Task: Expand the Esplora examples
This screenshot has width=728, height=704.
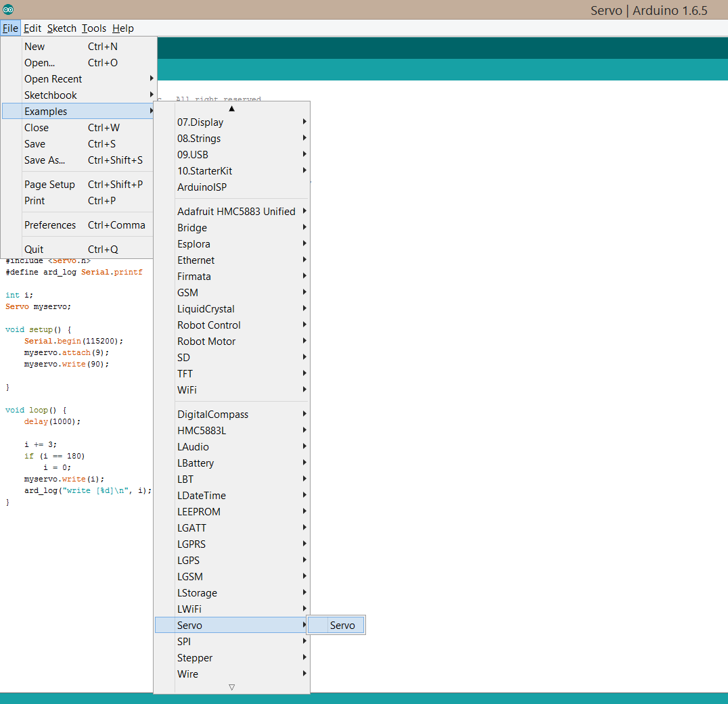Action: pos(231,244)
